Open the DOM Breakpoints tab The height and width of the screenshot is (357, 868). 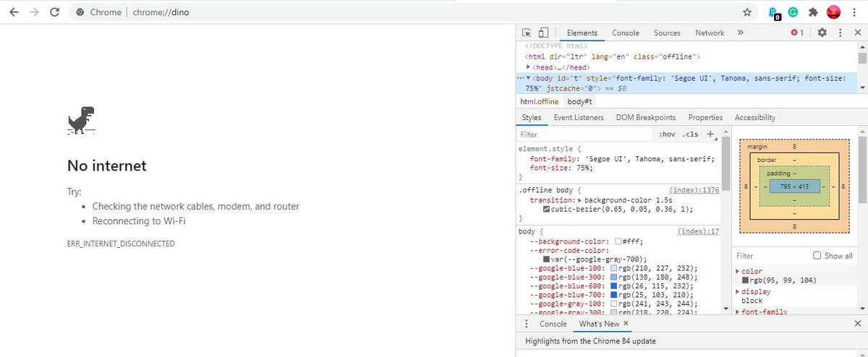click(646, 117)
